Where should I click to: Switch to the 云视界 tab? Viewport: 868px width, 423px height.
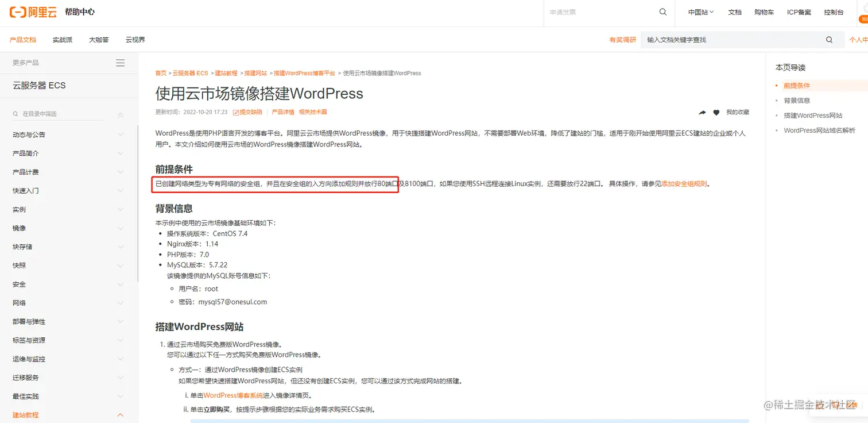point(135,40)
